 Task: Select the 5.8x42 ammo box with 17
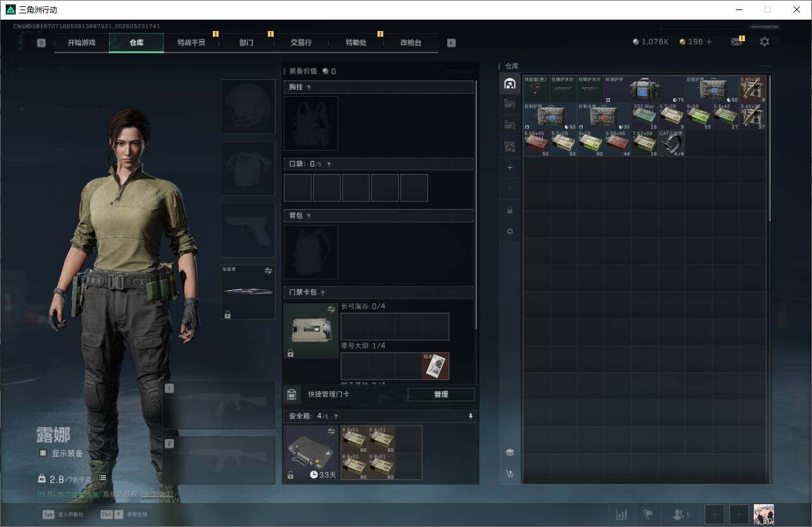[x=726, y=117]
